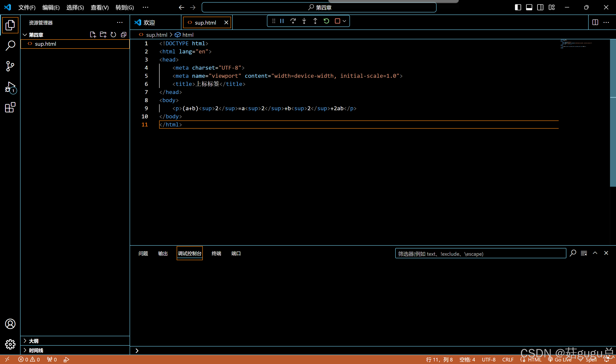Click the HTML language mode button
This screenshot has height=364, width=616.
(x=534, y=360)
